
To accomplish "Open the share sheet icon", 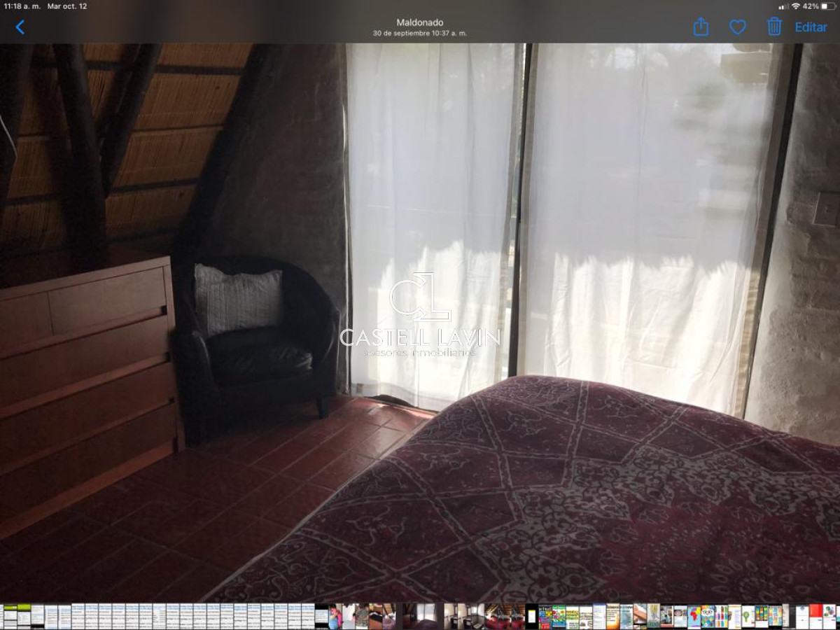I will (x=701, y=27).
